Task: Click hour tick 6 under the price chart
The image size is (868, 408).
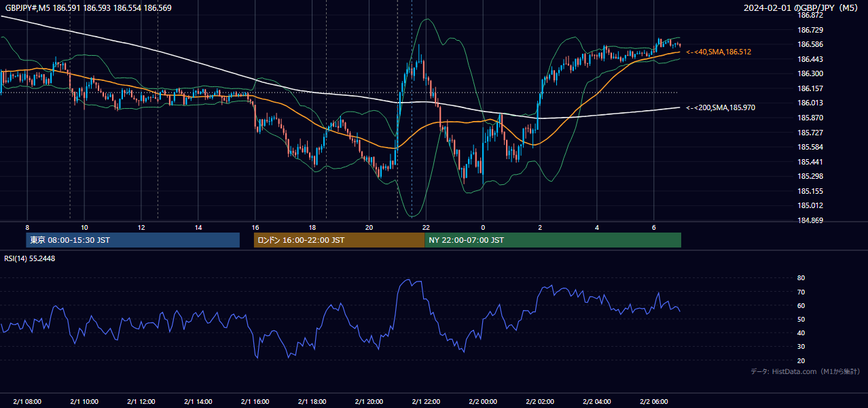Action: [654, 227]
